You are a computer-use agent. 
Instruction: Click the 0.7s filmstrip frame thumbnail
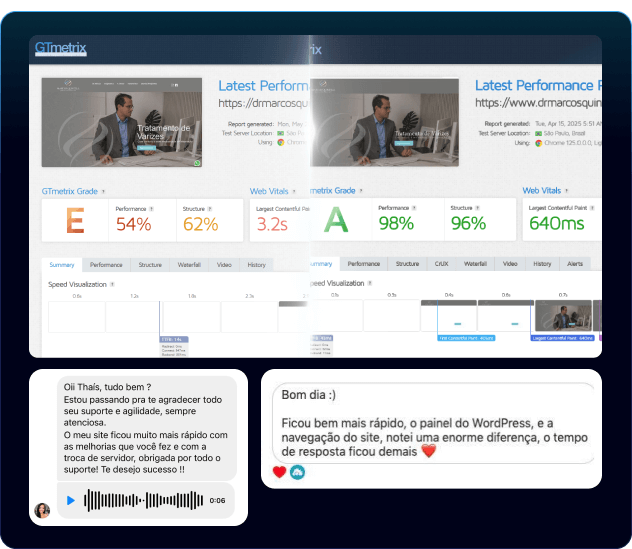tap(563, 316)
